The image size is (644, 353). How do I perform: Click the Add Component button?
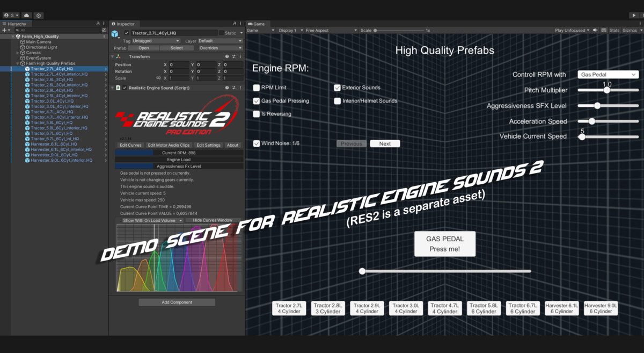click(x=177, y=302)
